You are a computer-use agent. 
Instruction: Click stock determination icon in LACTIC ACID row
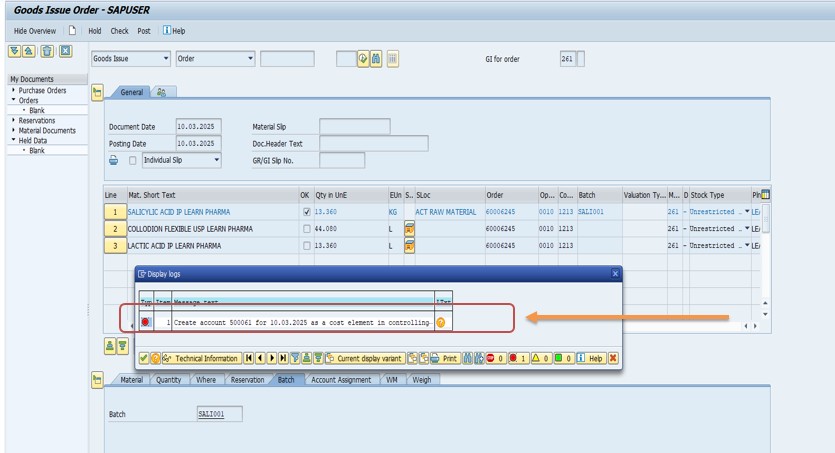click(409, 246)
